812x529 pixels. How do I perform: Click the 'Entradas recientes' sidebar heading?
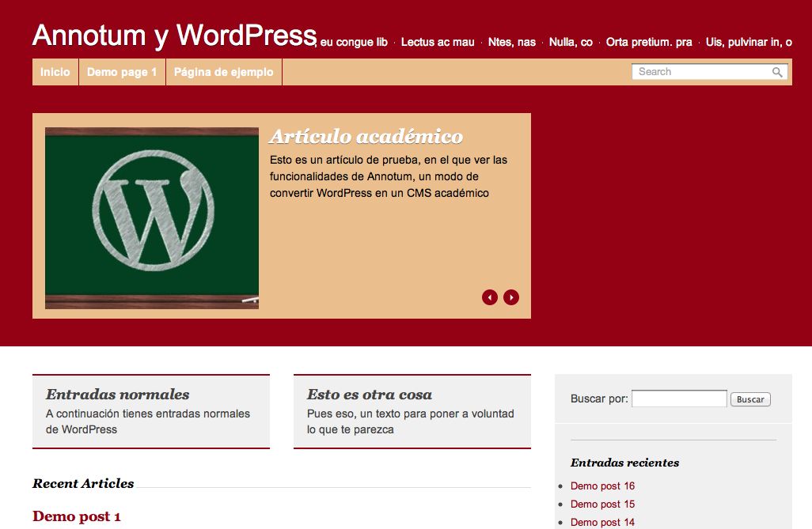point(625,463)
